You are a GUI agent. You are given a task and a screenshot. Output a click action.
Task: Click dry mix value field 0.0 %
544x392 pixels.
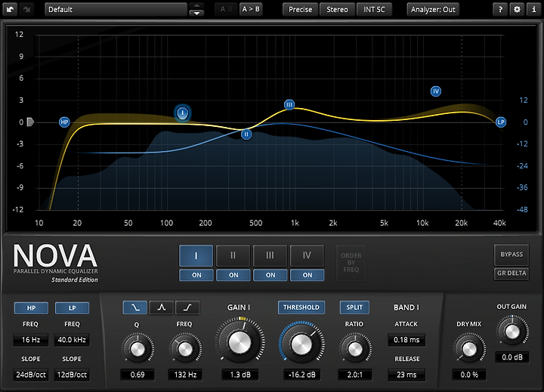[469, 375]
